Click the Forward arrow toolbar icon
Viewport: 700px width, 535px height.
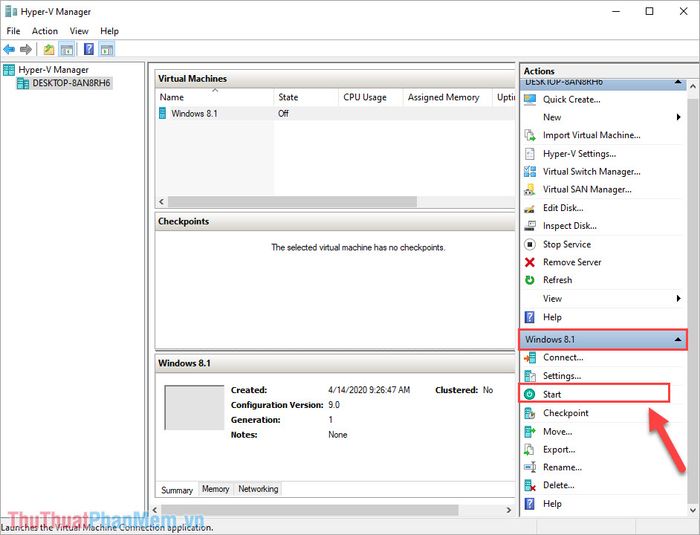tap(26, 49)
